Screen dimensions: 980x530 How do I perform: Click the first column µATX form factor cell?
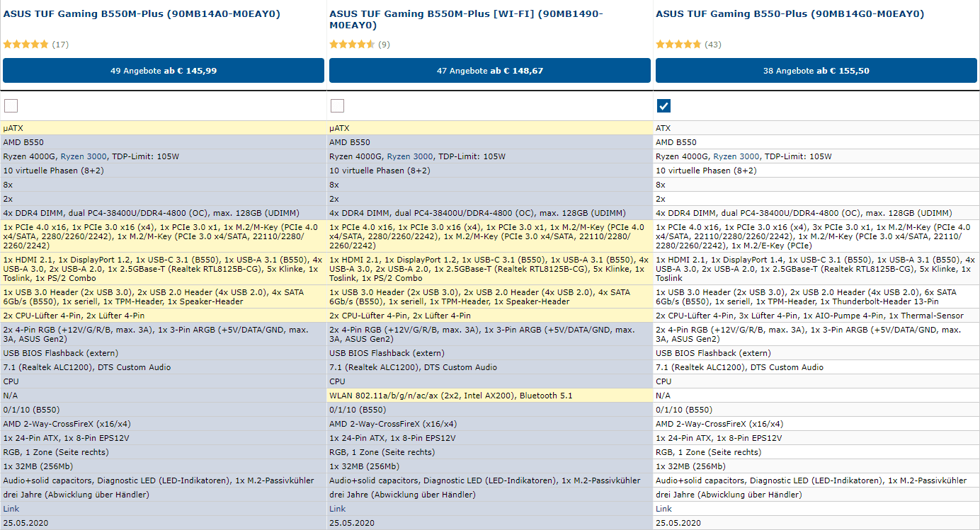164,128
